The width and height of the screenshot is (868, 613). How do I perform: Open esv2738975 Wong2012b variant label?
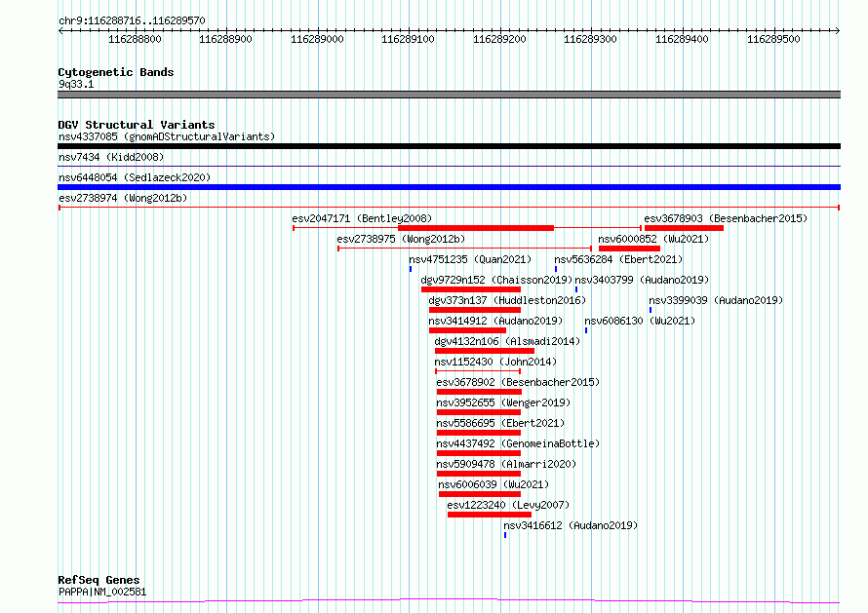coord(402,239)
